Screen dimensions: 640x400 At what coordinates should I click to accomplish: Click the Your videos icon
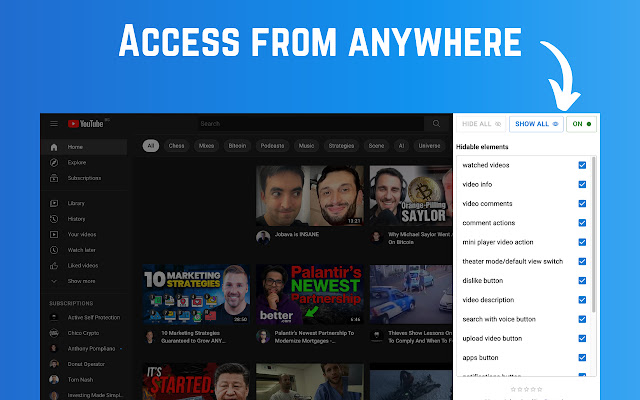pyautogui.click(x=54, y=234)
